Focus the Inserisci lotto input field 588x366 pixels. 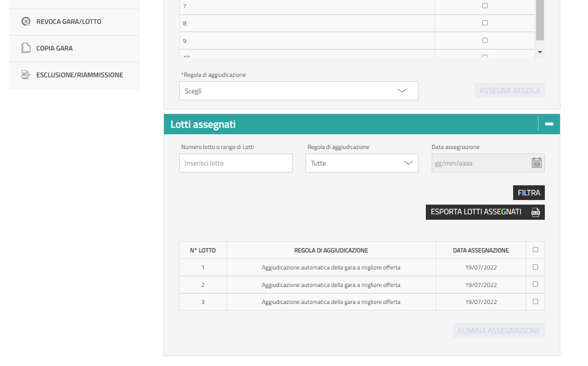(x=236, y=163)
